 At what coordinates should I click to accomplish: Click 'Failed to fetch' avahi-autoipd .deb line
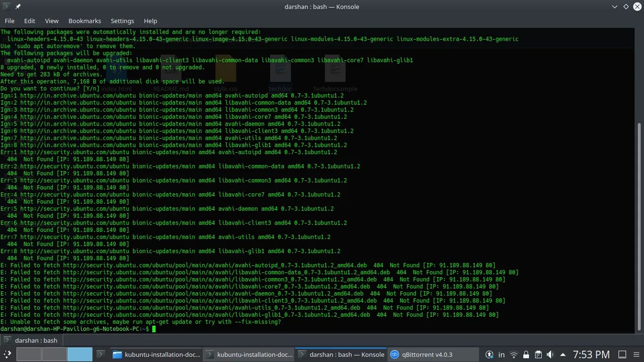(248, 265)
